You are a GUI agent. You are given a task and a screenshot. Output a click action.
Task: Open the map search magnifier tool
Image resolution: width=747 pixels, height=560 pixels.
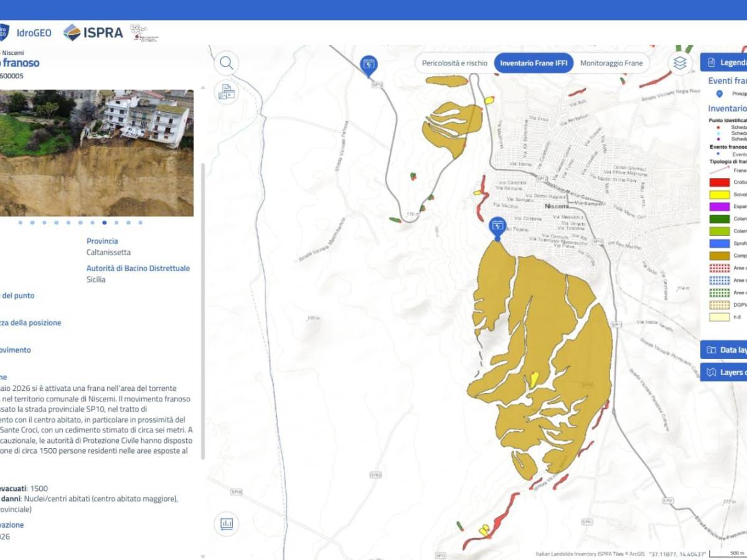click(227, 63)
